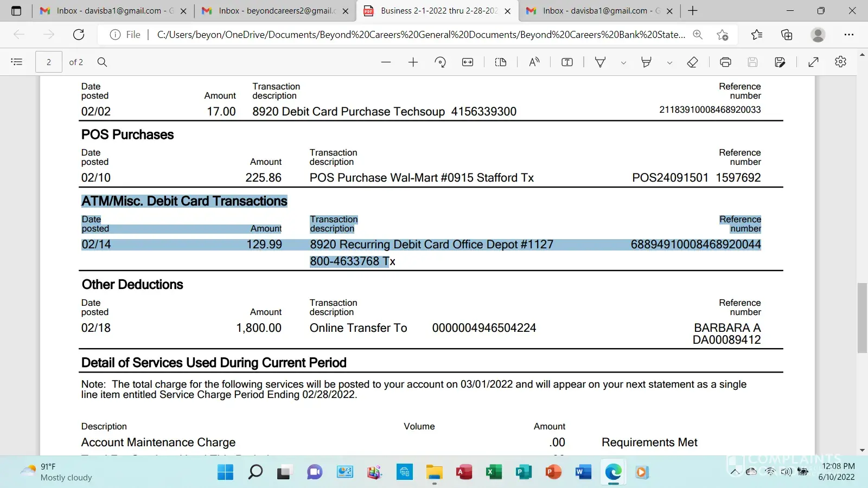Image resolution: width=868 pixels, height=488 pixels.
Task: Toggle the table of contents pane
Action: click(17, 62)
